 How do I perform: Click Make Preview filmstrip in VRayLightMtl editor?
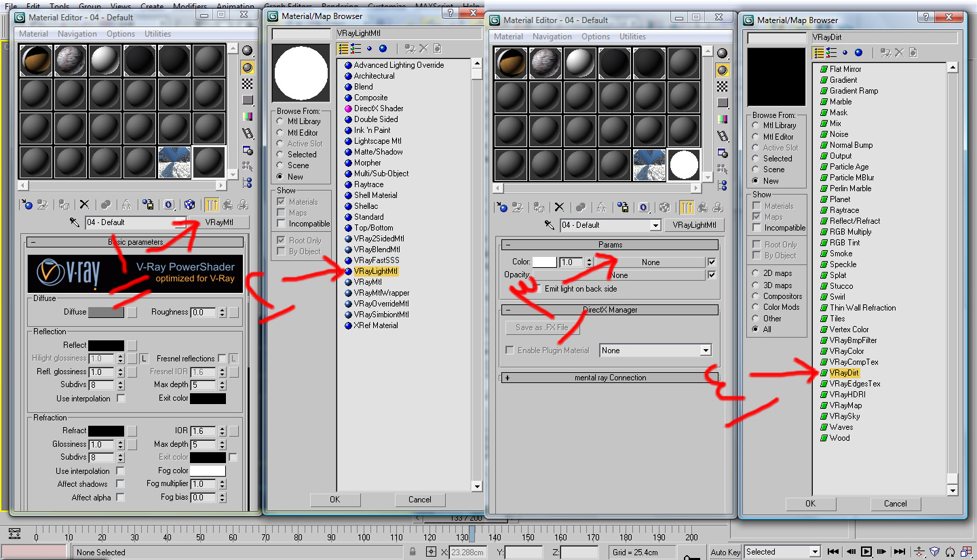(x=723, y=135)
